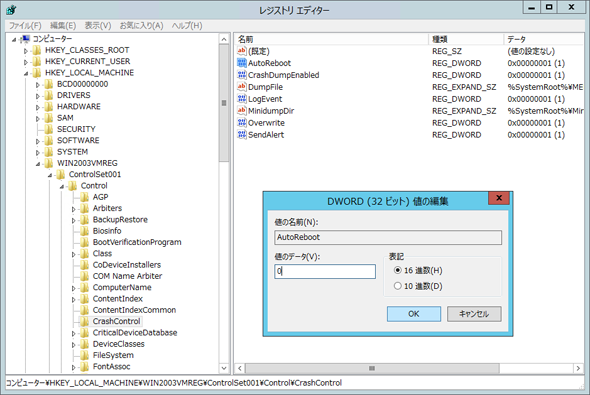The image size is (590, 395).
Task: Click the 値のデータ(V) input field
Action: (x=325, y=271)
